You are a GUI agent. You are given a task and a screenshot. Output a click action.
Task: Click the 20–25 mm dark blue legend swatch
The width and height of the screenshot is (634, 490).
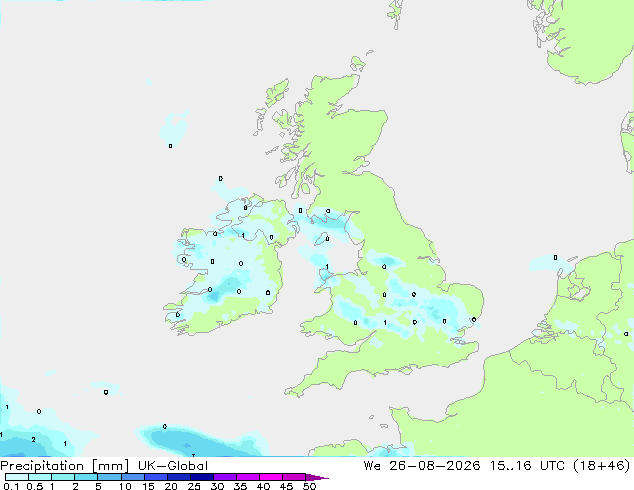[x=179, y=477]
